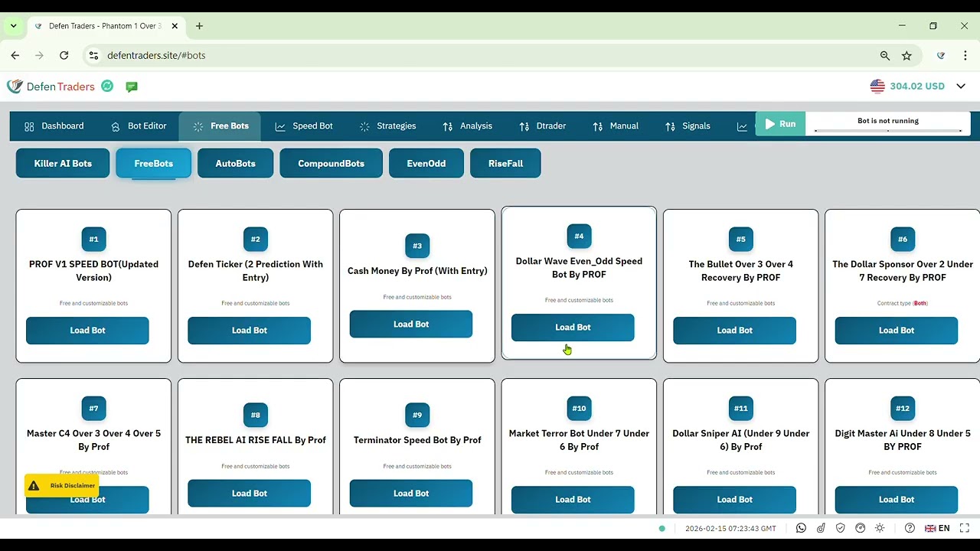Click the #10 badge on Market Terror card
Viewport: 980px width, 551px height.
click(579, 409)
